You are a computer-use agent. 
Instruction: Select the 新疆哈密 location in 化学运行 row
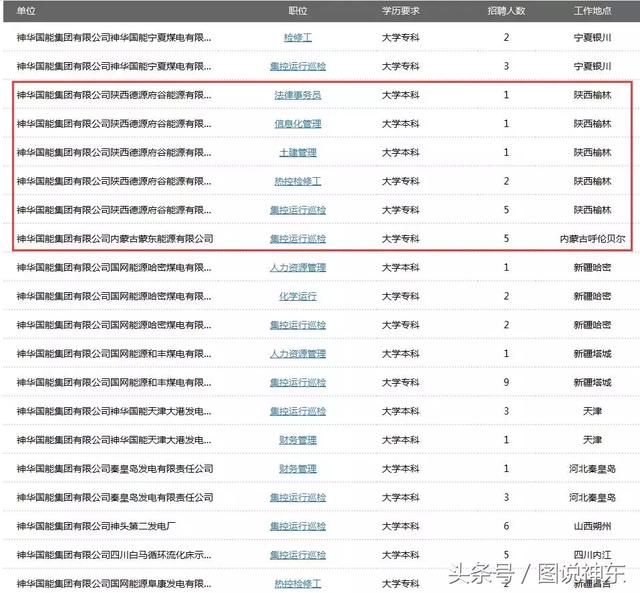click(x=593, y=296)
